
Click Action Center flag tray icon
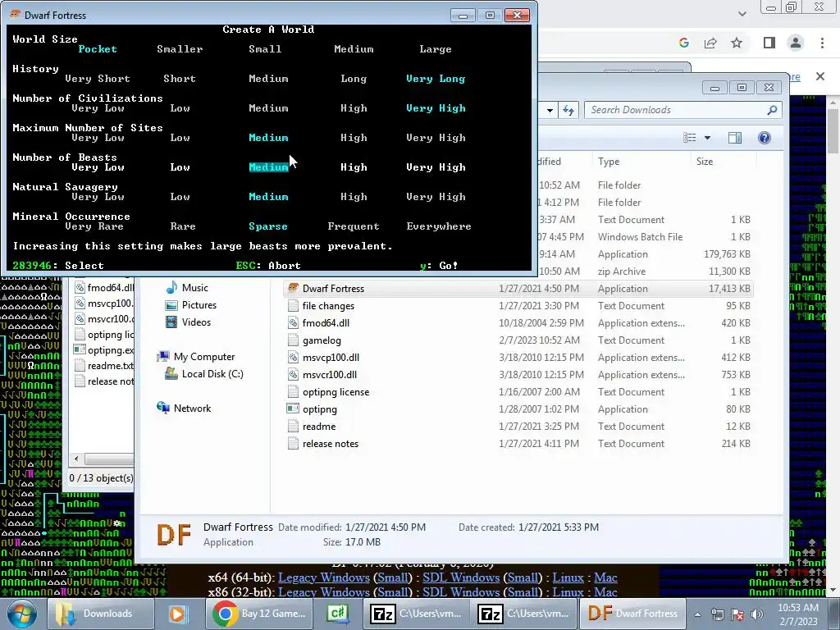point(737,614)
